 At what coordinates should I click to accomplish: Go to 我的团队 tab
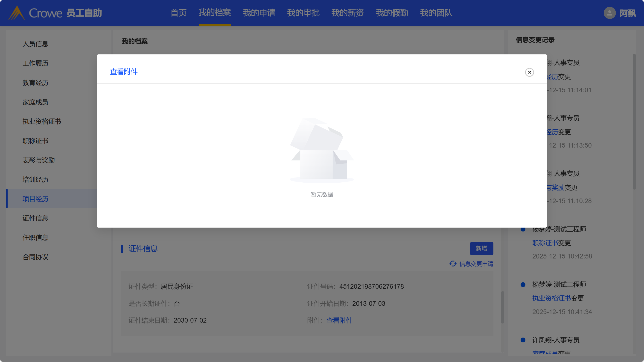coord(436,13)
